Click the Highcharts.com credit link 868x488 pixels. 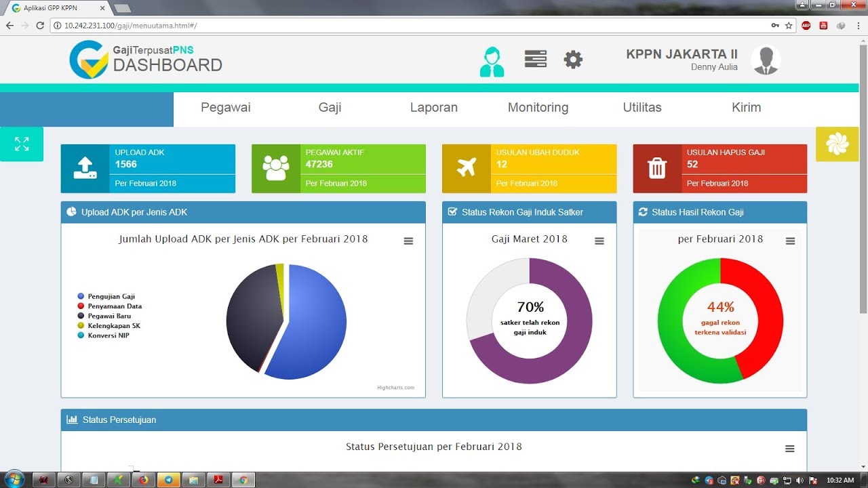pyautogui.click(x=396, y=388)
